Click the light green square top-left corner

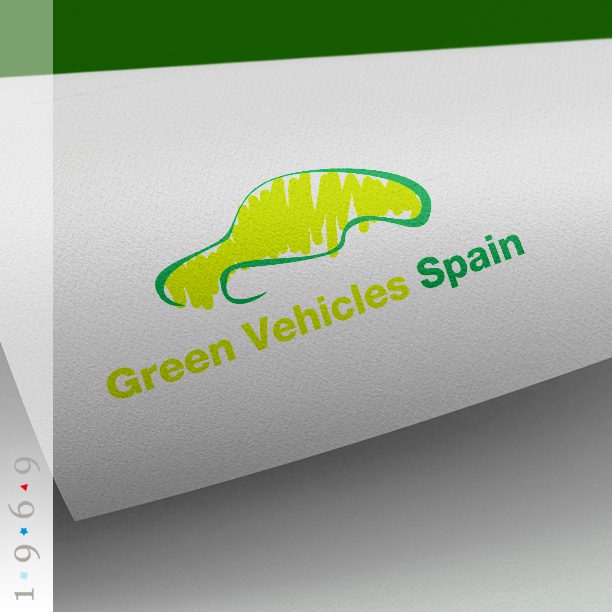tap(26, 37)
